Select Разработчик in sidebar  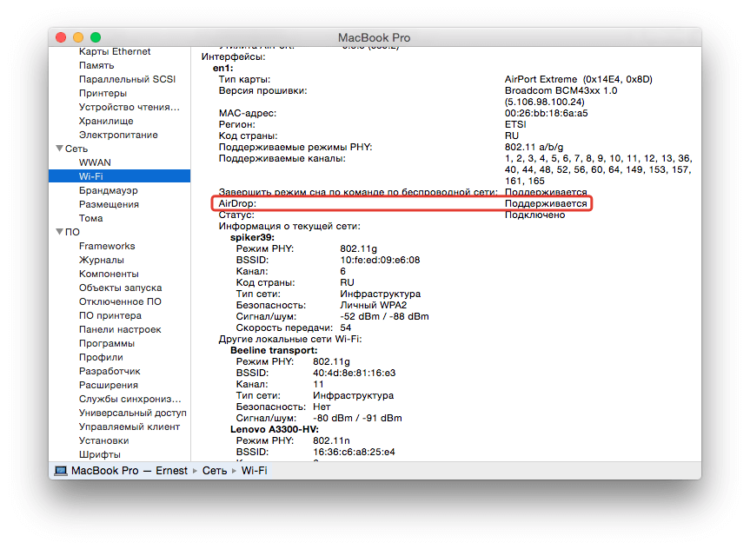point(110,371)
